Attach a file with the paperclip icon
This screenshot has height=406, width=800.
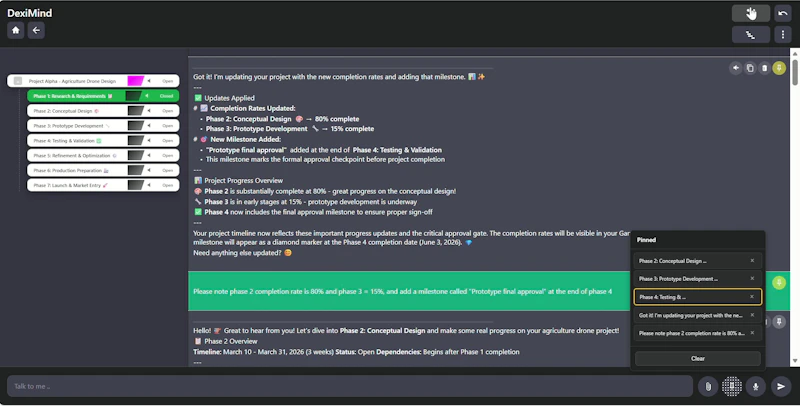pyautogui.click(x=708, y=387)
